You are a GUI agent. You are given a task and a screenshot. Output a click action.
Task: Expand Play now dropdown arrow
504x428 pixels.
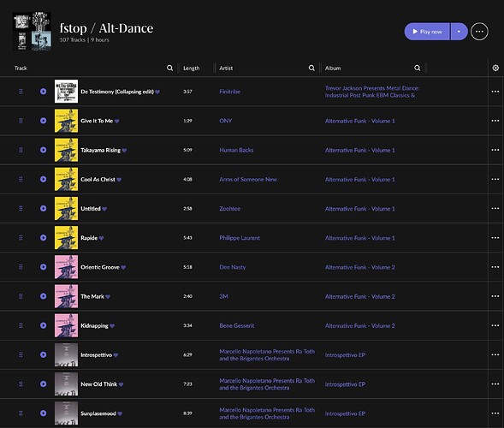tap(459, 32)
